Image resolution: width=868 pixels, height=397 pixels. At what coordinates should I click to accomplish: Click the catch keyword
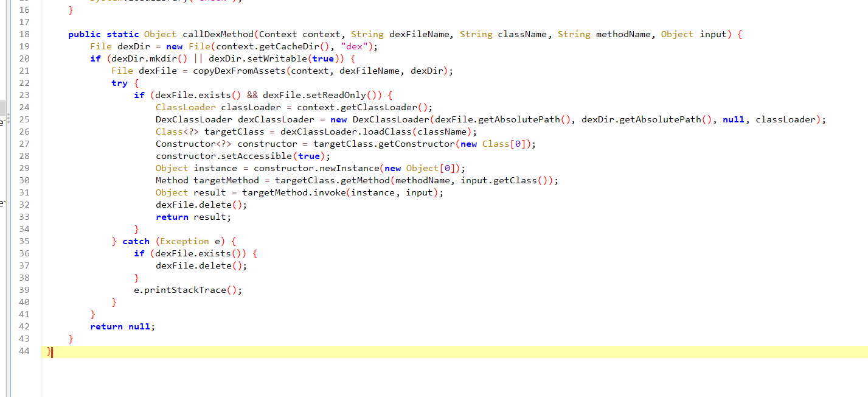[136, 241]
